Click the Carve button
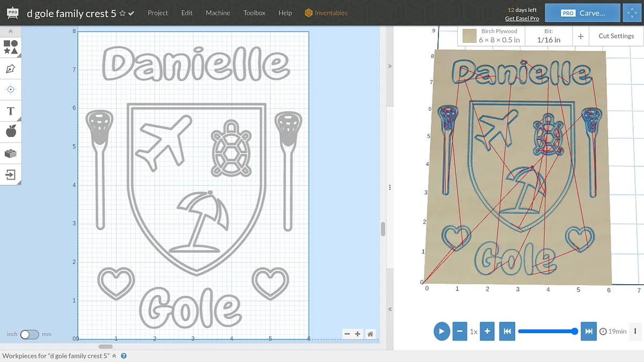Screen dimensions: 644x362 click(583, 13)
